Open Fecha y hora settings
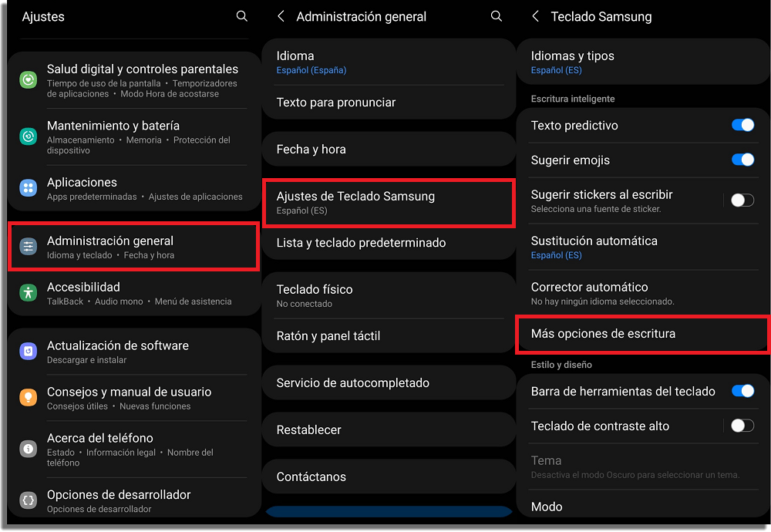 (389, 149)
